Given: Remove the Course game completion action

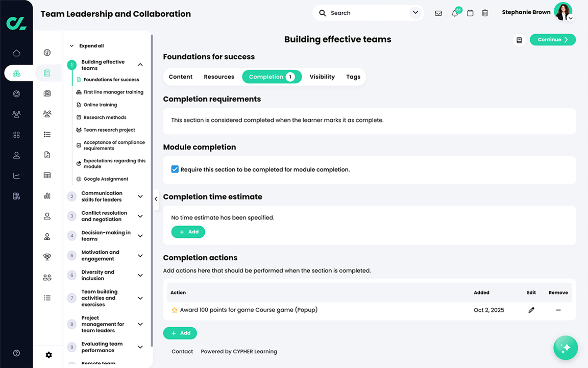Looking at the screenshot, I should [x=558, y=310].
